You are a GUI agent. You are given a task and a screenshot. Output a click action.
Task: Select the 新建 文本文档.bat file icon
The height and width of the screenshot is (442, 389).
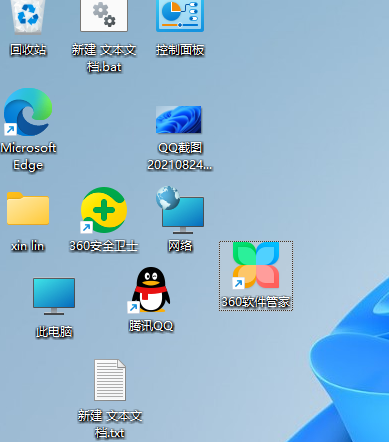(104, 16)
